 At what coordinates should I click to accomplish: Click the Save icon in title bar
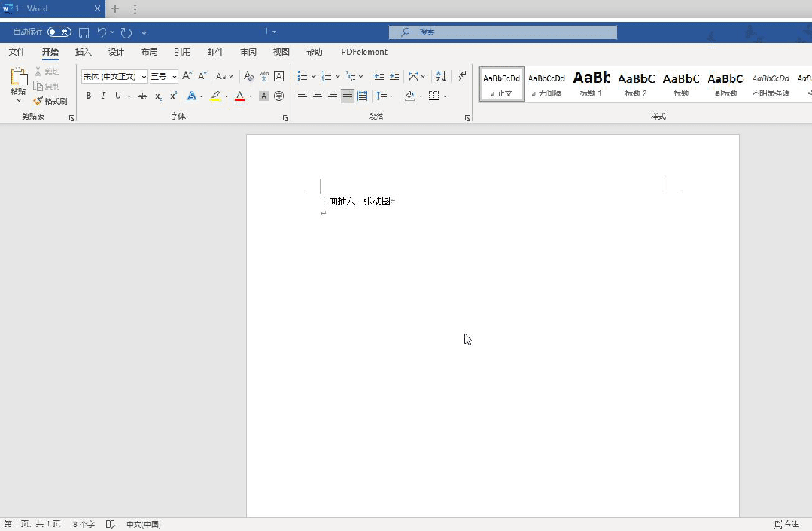(84, 32)
